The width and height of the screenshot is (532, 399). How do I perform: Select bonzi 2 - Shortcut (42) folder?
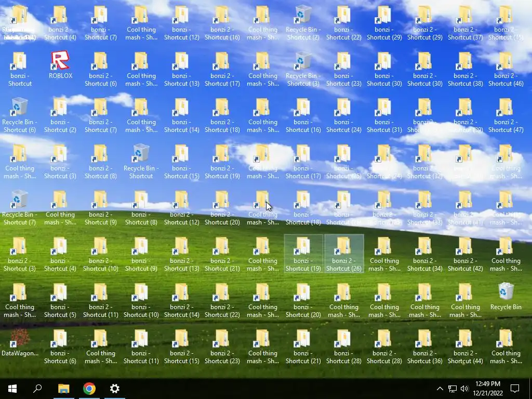point(465,254)
